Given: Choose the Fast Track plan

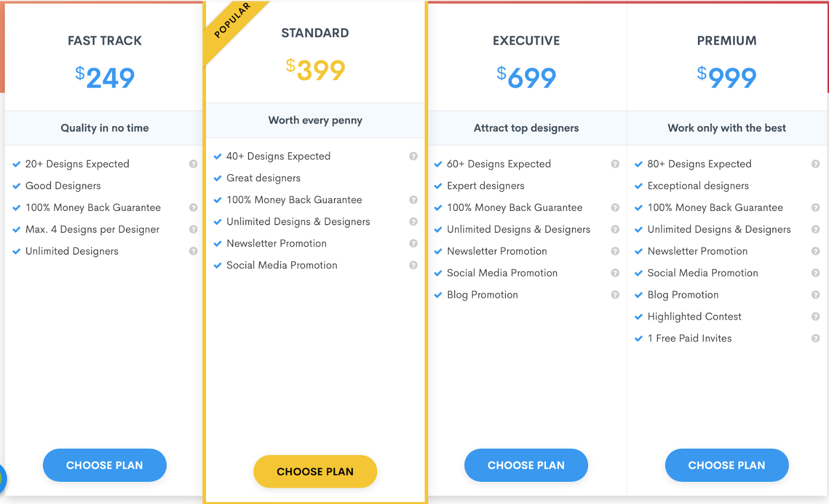Looking at the screenshot, I should (105, 465).
